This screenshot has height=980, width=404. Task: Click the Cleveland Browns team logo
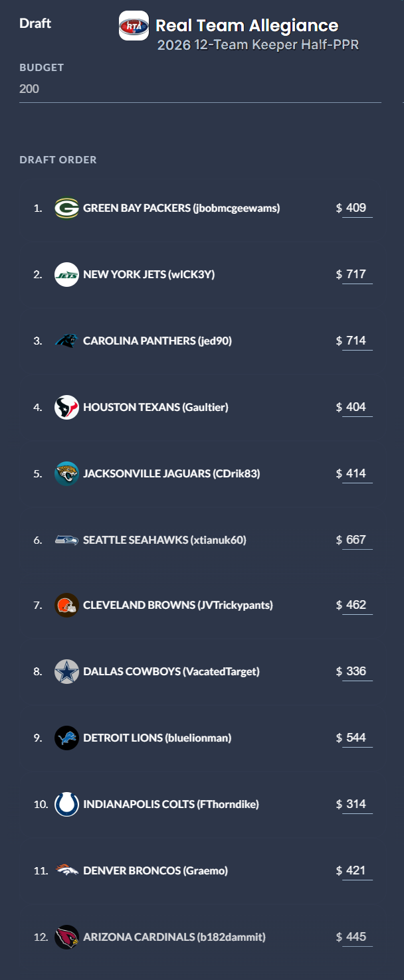[x=66, y=605]
